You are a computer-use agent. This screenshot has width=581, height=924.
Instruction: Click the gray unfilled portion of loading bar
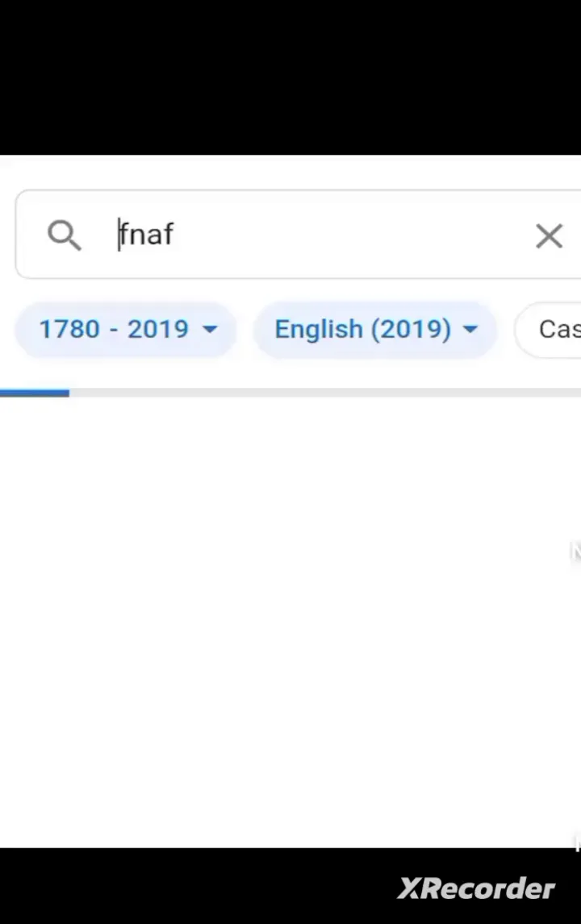click(323, 393)
